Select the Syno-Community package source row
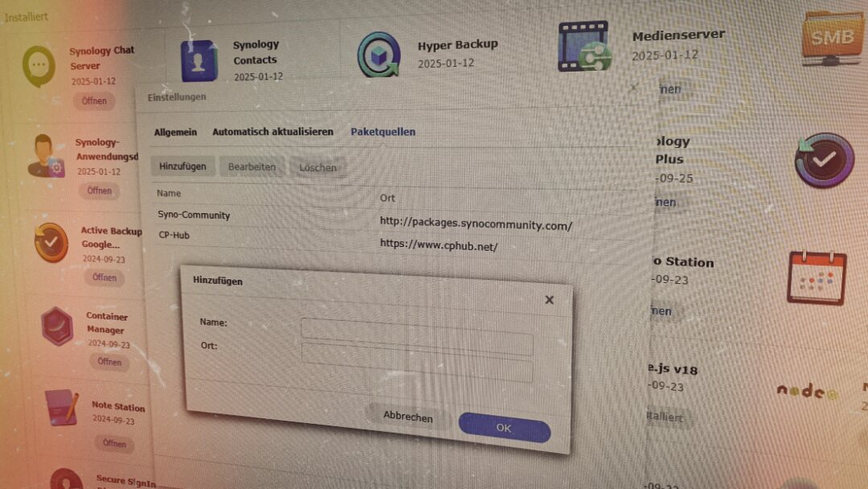Image resolution: width=868 pixels, height=489 pixels. pyautogui.click(x=195, y=216)
